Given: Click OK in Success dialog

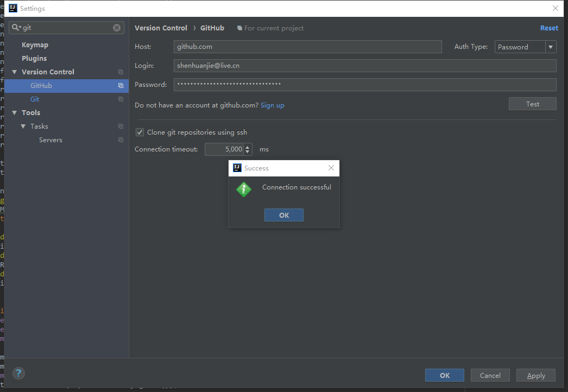Looking at the screenshot, I should click(x=284, y=215).
